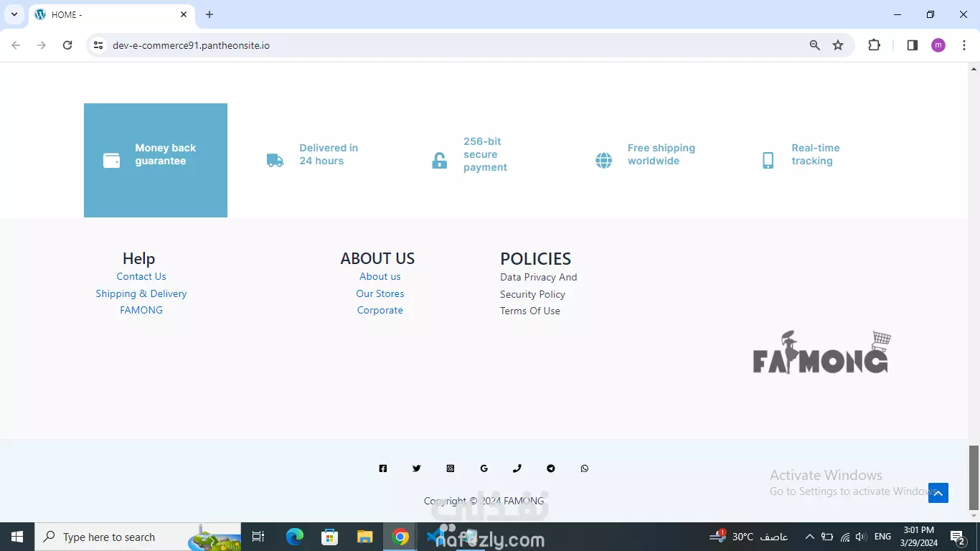Click the Money back guarantee text
Viewport: 980px width, 551px height.
point(166,154)
